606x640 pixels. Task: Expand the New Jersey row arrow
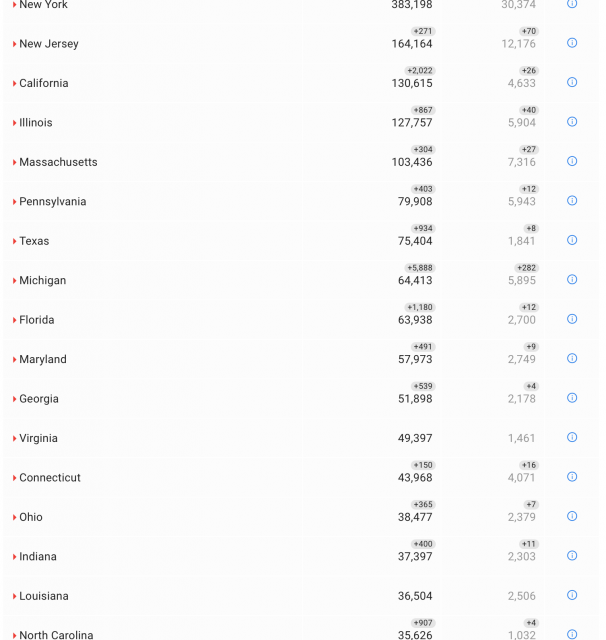(14, 44)
